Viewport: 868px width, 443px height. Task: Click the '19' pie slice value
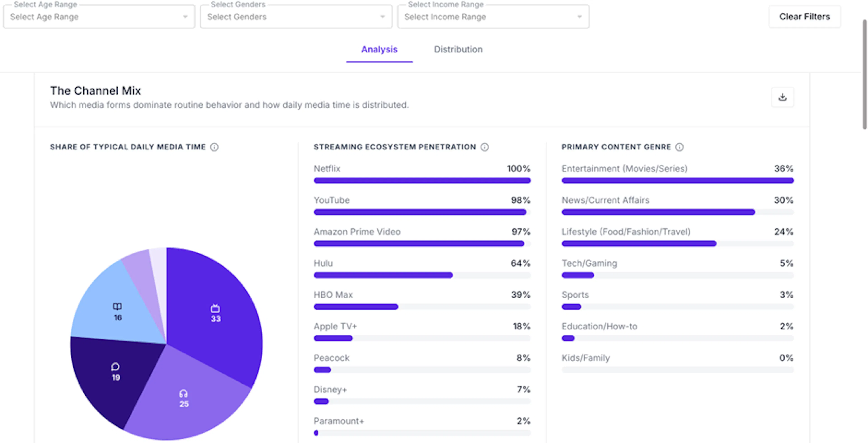point(116,378)
